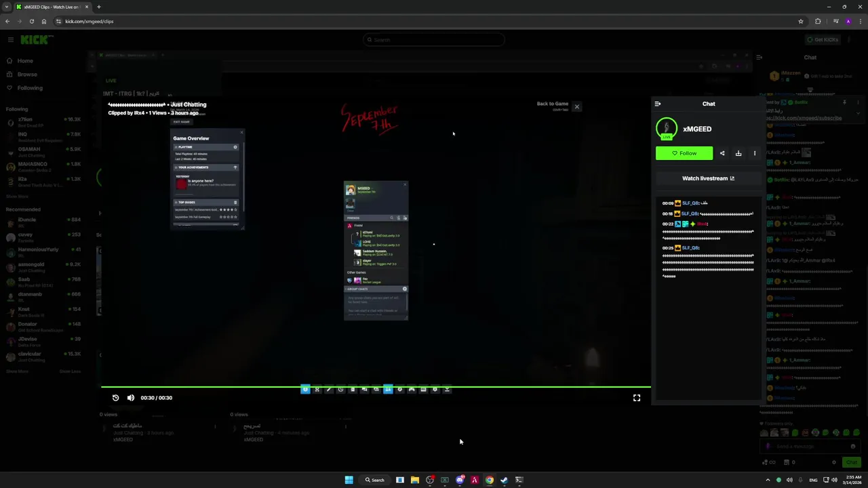Open clavicular in Recommended list

point(43,357)
